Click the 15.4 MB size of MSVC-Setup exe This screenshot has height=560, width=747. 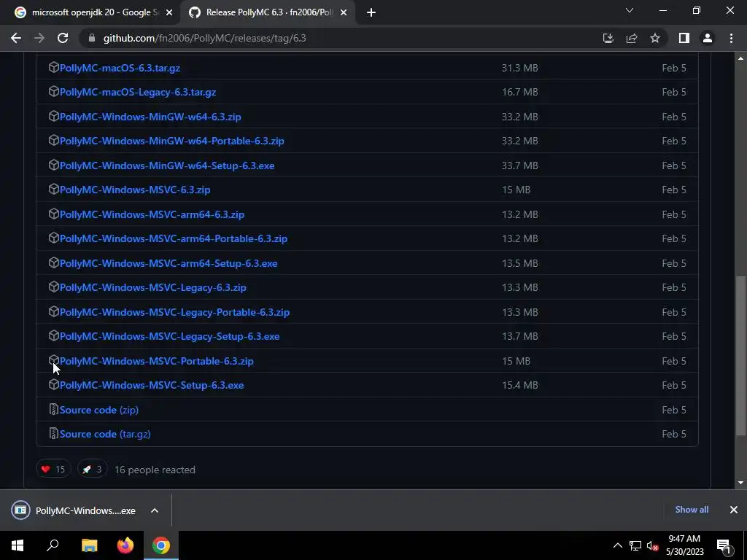[519, 385]
